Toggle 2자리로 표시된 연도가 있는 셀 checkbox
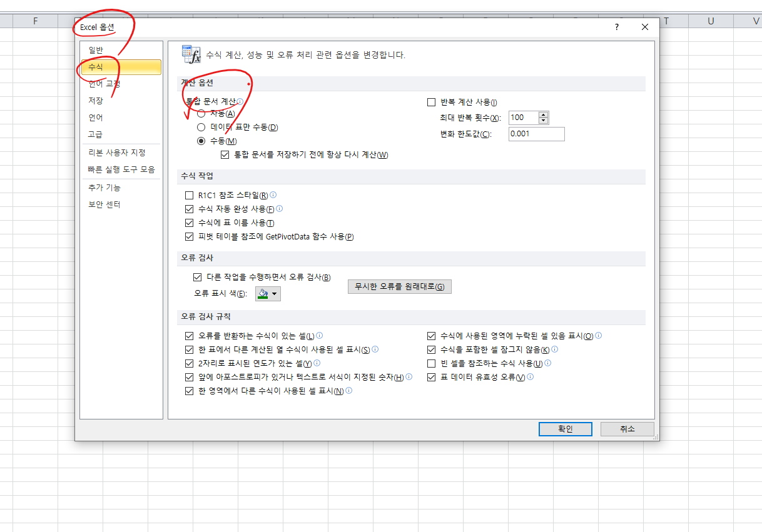This screenshot has height=532, width=762. tap(190, 363)
